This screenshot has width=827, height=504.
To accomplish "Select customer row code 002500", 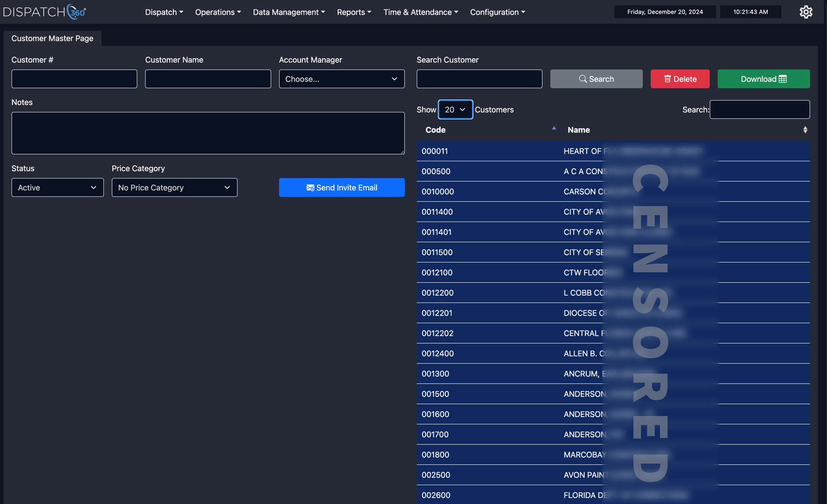I will (x=613, y=475).
